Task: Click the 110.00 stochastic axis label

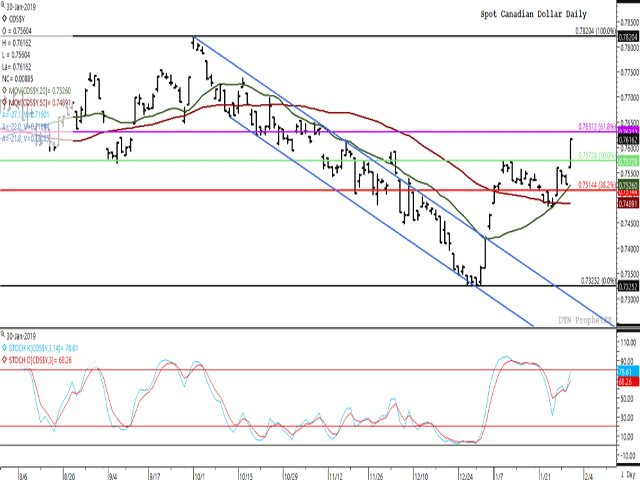Action: [x=629, y=342]
